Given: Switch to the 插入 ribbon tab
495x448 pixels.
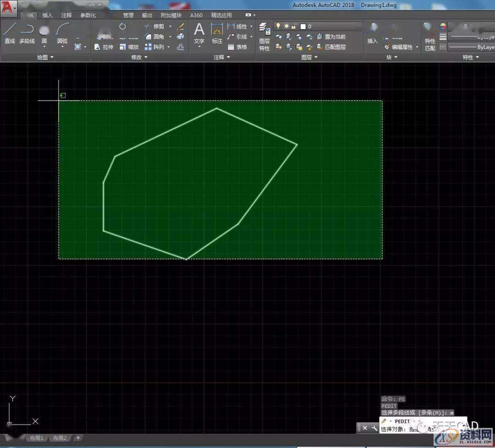Looking at the screenshot, I should click(48, 14).
